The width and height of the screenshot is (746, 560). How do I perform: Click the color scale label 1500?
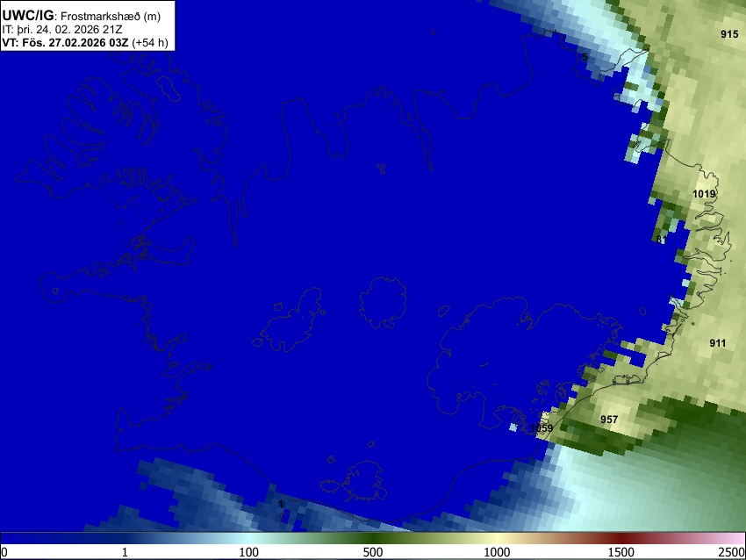tap(620, 552)
